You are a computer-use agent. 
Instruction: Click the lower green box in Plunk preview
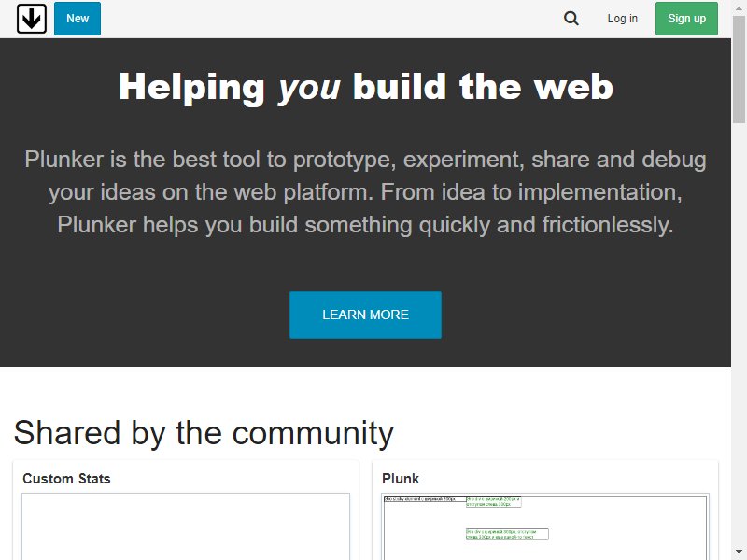point(507,534)
